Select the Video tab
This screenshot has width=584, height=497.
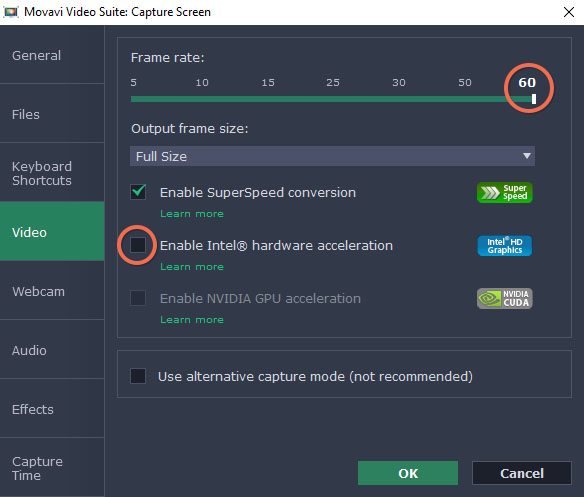point(52,231)
